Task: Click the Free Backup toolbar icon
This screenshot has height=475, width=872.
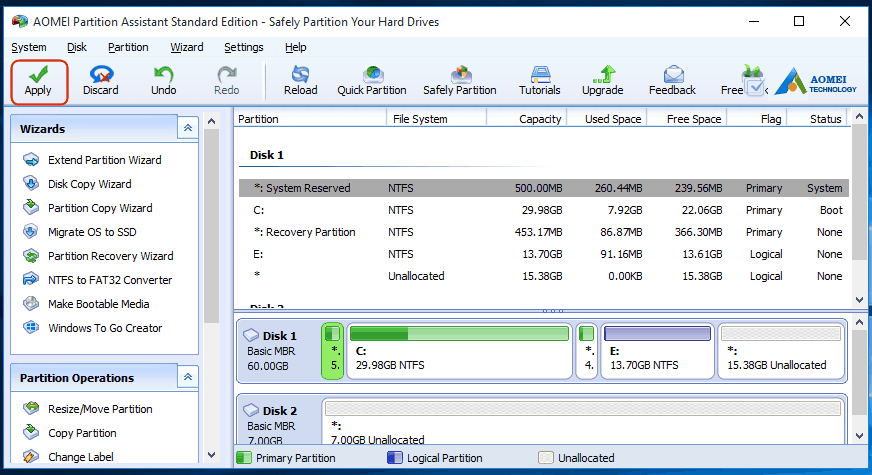Action: tap(744, 81)
